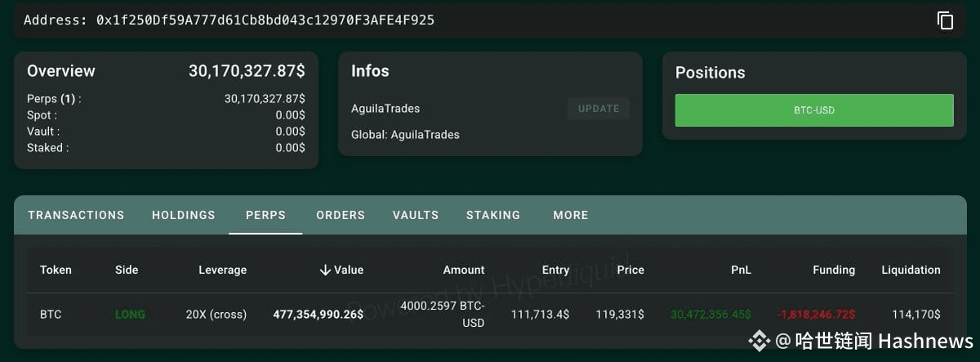The width and height of the screenshot is (980, 362).
Task: Sort by the Liquidation column header
Action: pos(911,270)
